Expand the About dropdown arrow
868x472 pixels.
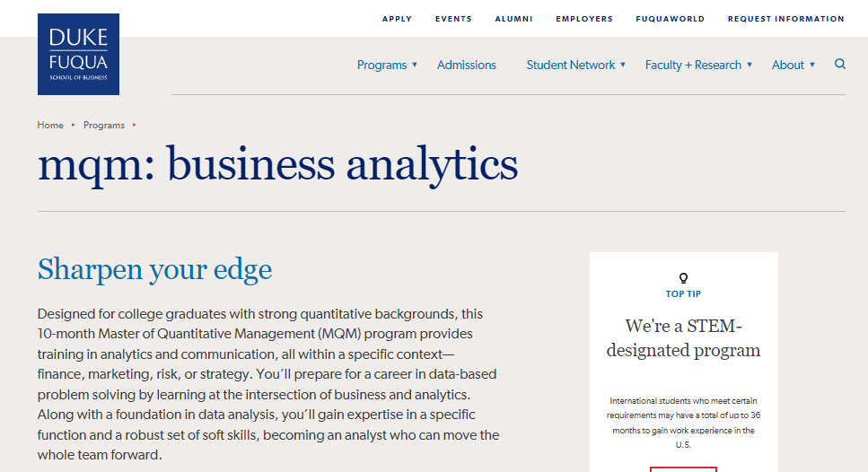click(812, 65)
